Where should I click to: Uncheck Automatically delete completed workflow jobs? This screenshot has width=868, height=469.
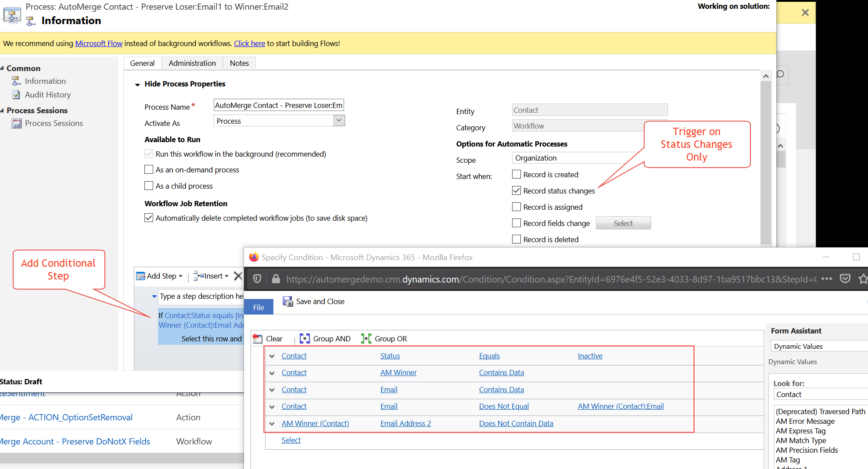tap(149, 218)
